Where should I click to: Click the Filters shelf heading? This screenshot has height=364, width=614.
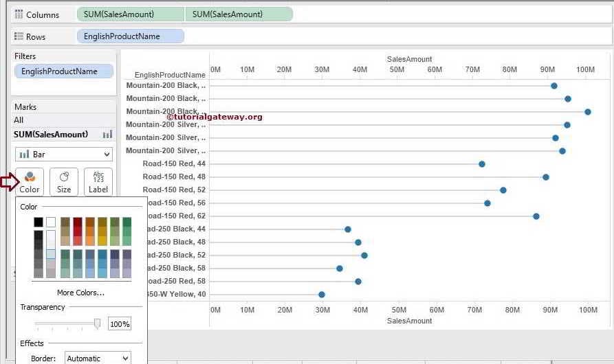coord(25,56)
